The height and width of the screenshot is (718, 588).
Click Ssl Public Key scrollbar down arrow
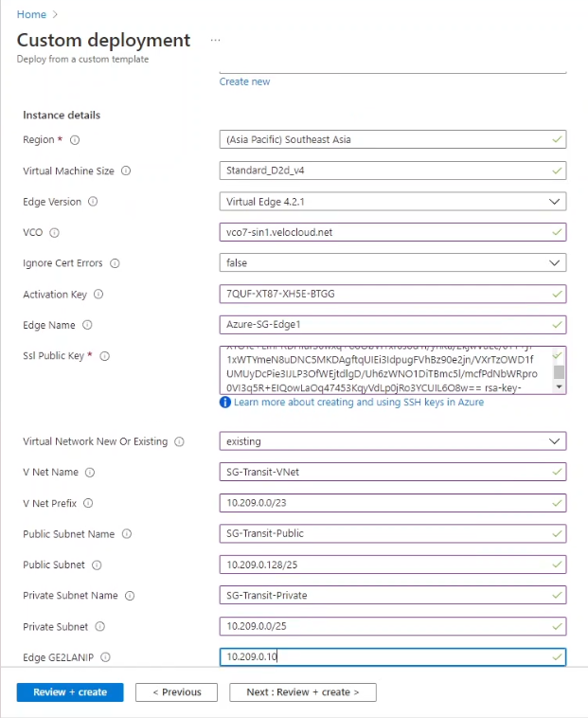[560, 387]
